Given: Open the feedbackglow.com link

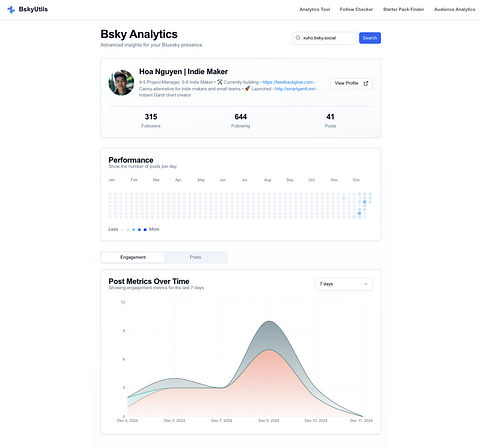Looking at the screenshot, I should click(288, 82).
